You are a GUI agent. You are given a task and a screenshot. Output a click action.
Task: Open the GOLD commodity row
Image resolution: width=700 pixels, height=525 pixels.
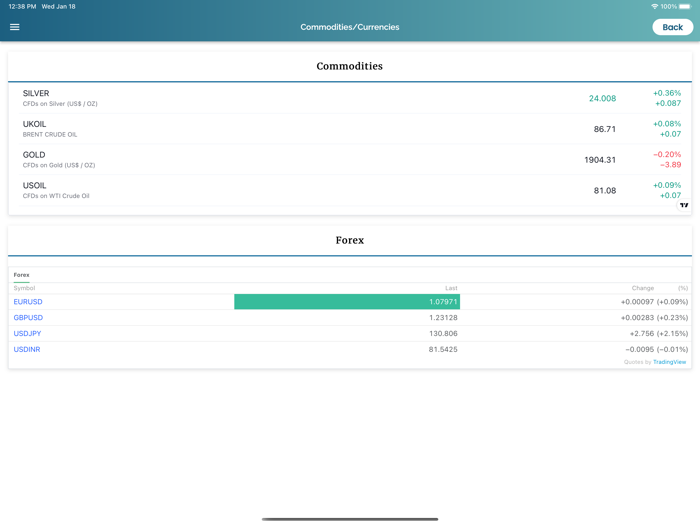pyautogui.click(x=352, y=160)
